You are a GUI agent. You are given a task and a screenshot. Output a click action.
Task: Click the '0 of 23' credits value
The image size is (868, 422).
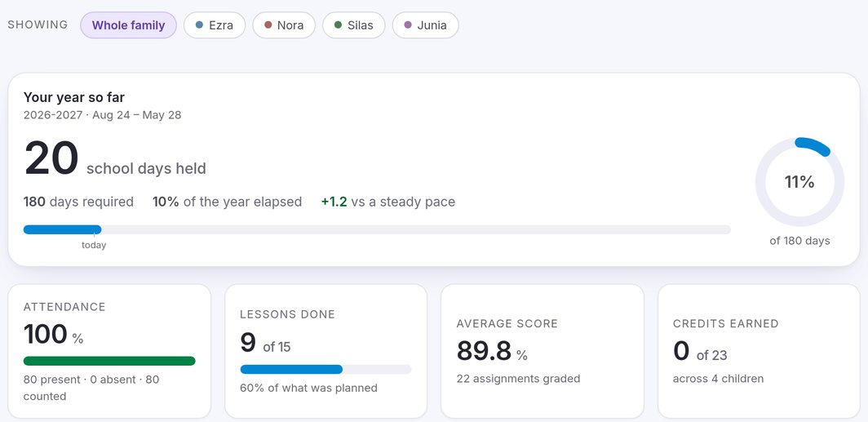click(x=700, y=351)
